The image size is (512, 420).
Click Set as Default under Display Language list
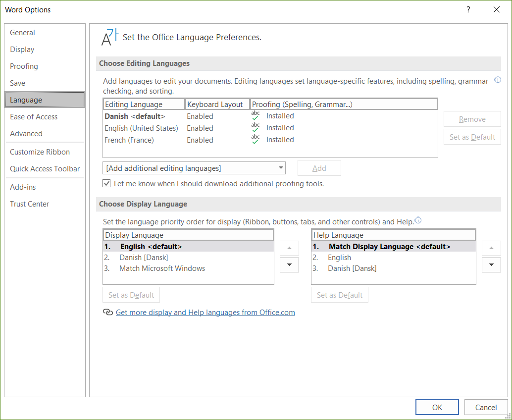(131, 295)
